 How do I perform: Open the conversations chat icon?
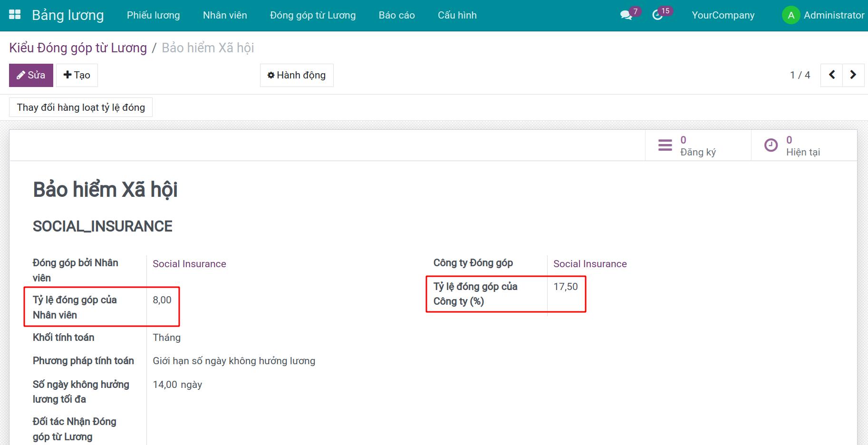tap(626, 15)
